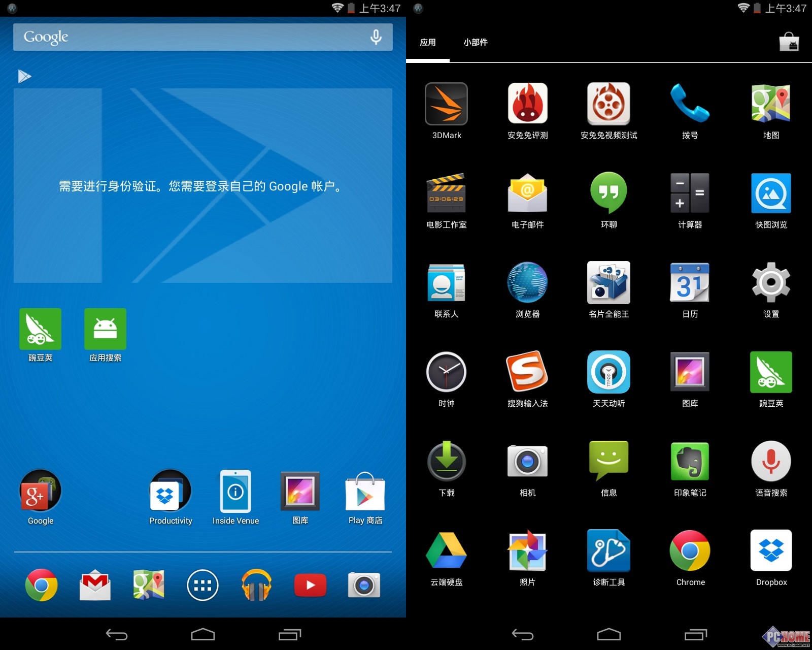Open 设置 settings gear app
Image resolution: width=812 pixels, height=650 pixels.
(771, 282)
